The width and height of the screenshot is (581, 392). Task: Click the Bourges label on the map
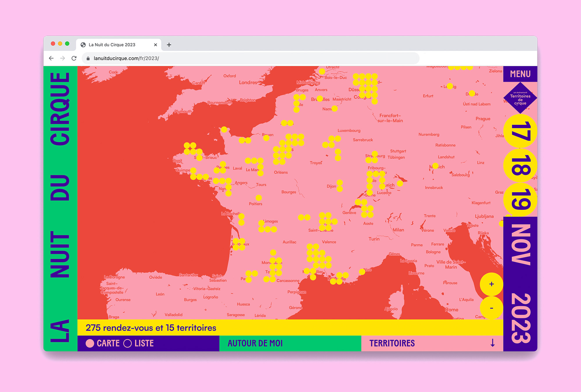click(289, 192)
